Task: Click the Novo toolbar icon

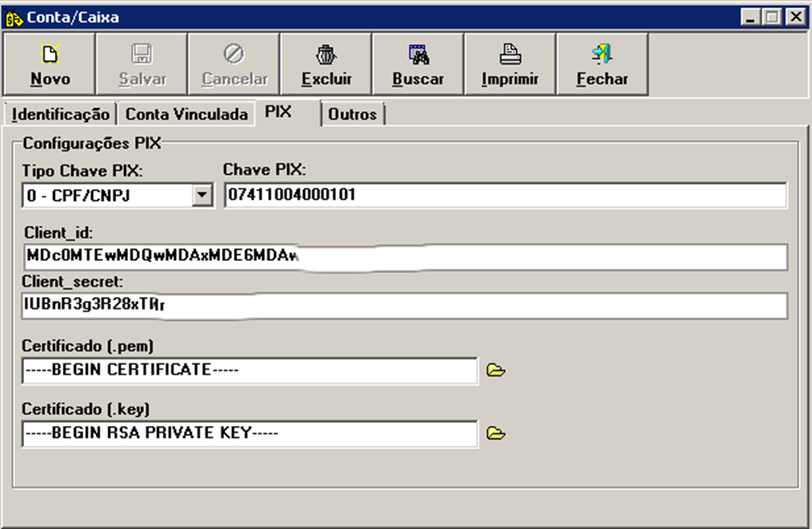Action: pyautogui.click(x=50, y=55)
